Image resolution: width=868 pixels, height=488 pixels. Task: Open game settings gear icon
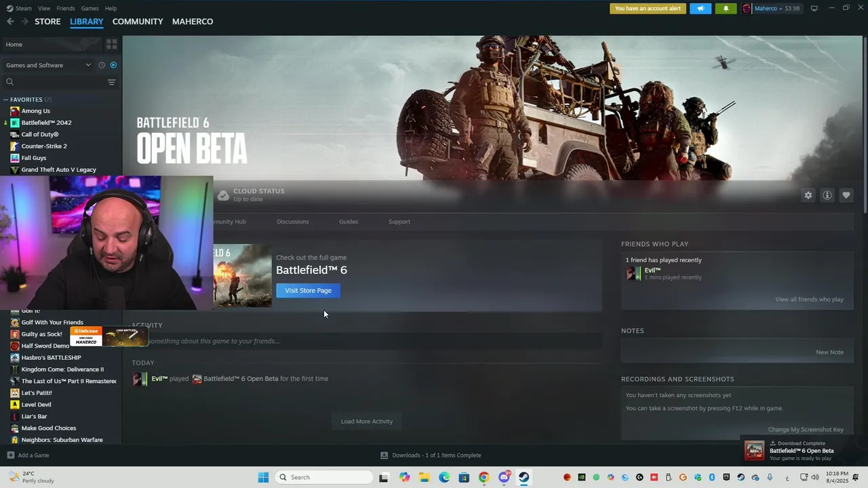tap(808, 195)
